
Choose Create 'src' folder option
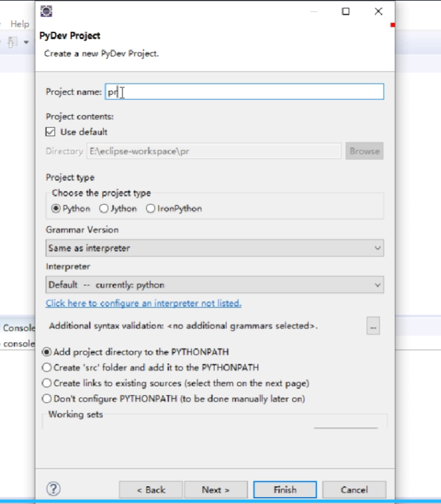pyautogui.click(x=47, y=368)
